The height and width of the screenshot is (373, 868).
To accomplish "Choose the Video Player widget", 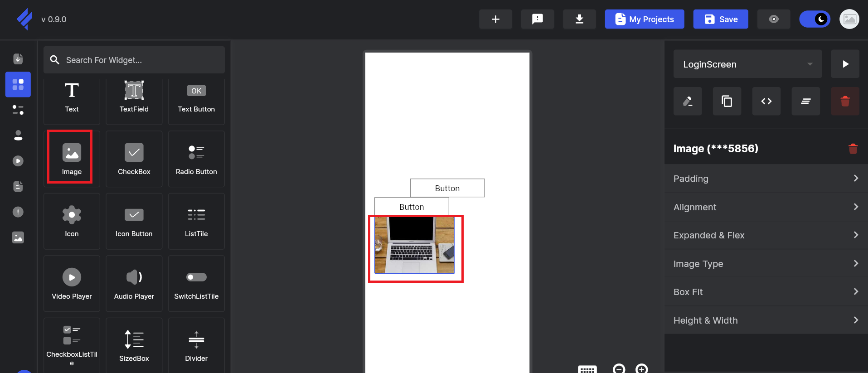I will 72,284.
